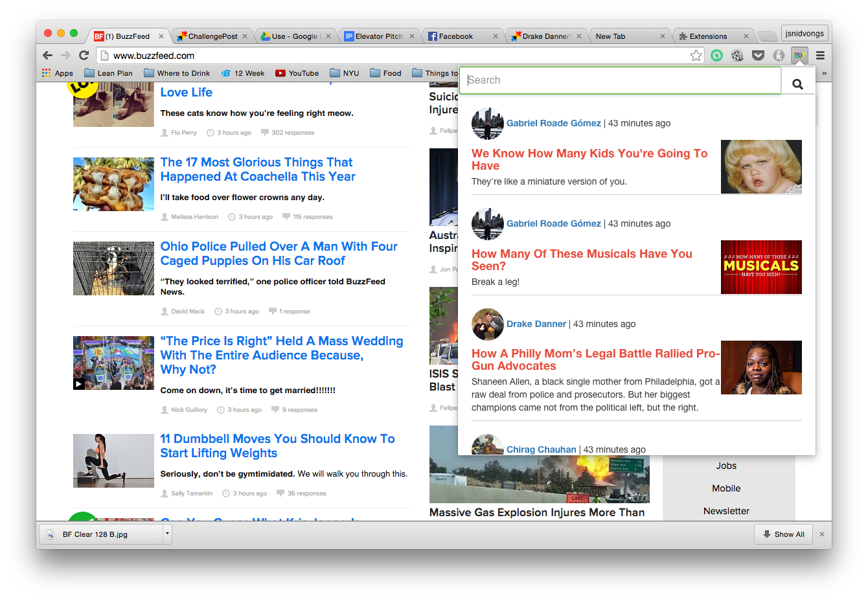Close the Extensions tab
The image size is (868, 601).
click(746, 36)
